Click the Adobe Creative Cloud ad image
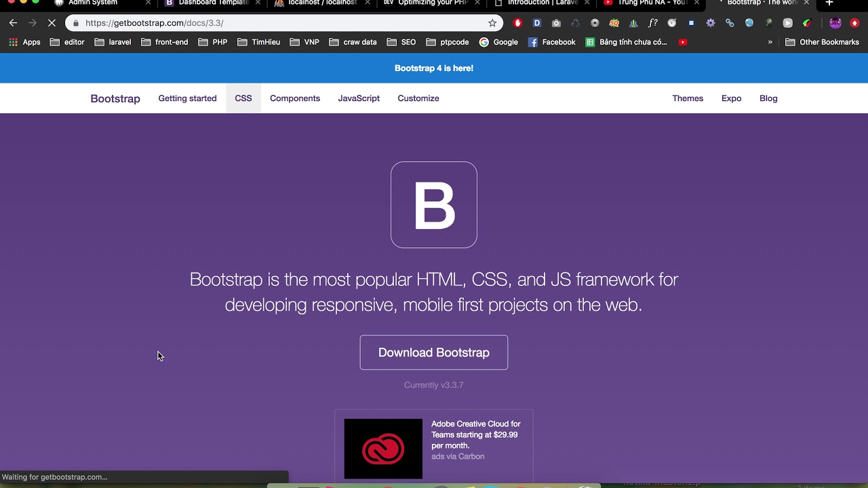 (383, 449)
